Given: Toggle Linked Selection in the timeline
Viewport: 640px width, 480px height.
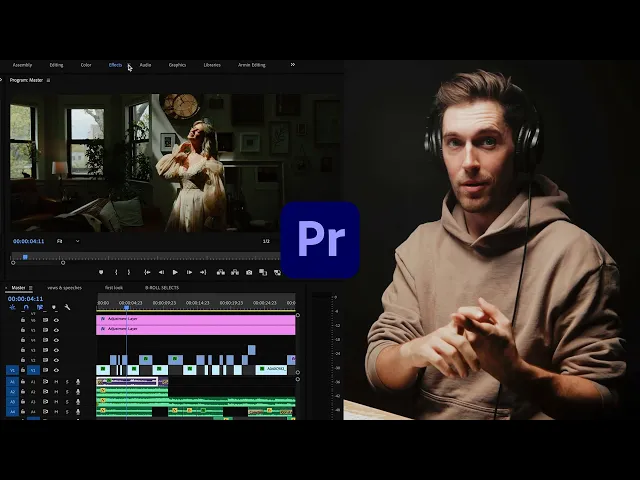Looking at the screenshot, I should pos(40,307).
